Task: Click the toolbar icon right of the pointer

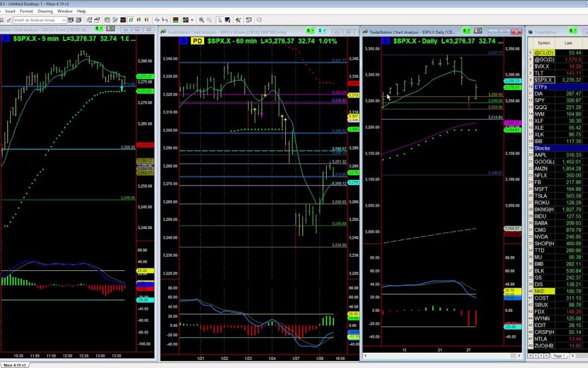Action: tap(227, 20)
